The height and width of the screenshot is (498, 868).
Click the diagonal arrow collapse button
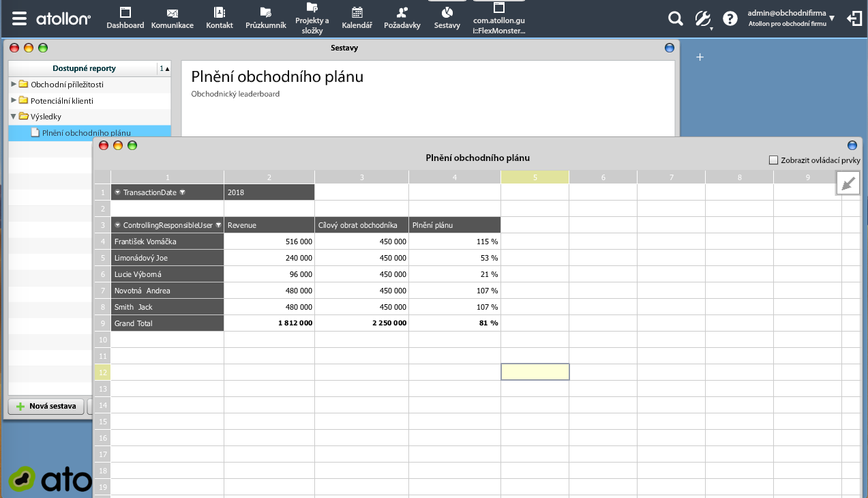tap(848, 183)
